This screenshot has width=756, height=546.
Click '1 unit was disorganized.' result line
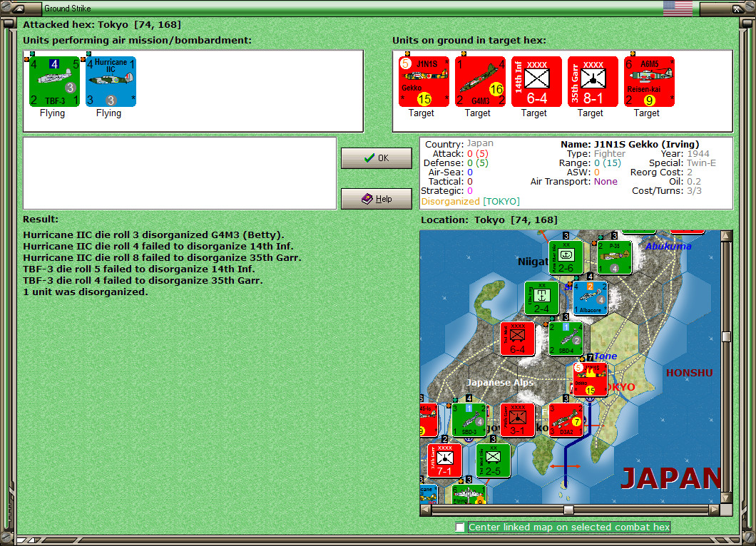point(86,292)
